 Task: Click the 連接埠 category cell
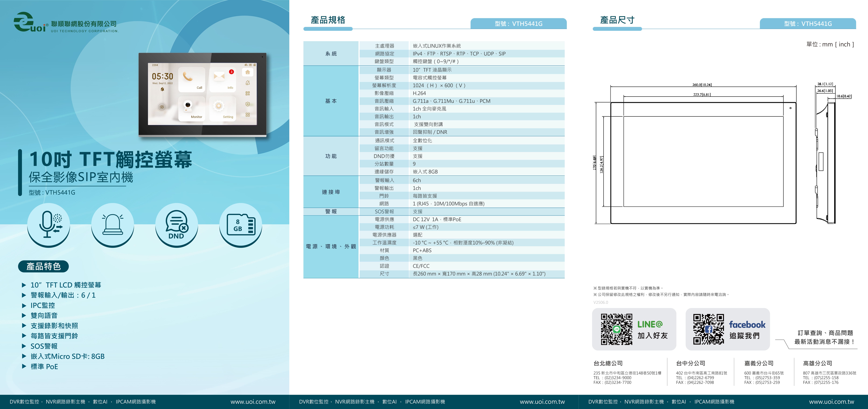[331, 192]
